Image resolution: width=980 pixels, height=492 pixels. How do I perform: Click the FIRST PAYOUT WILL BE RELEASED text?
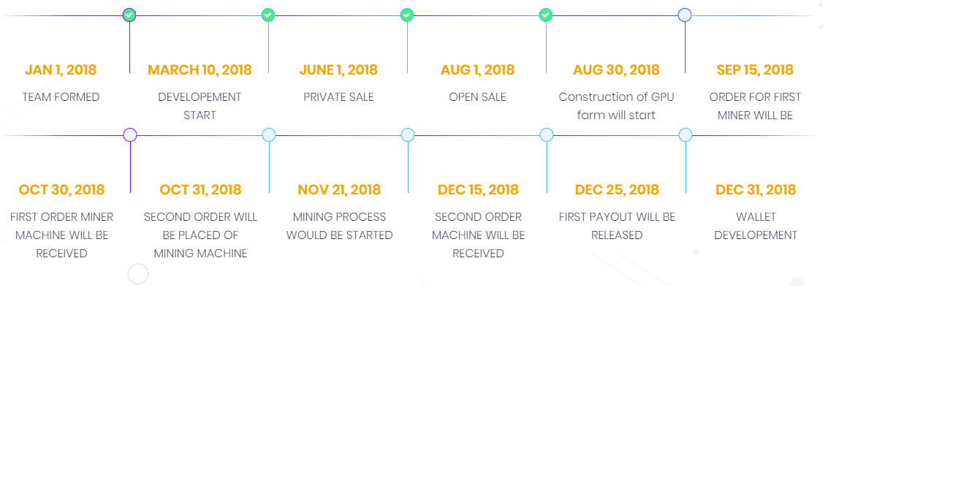click(x=617, y=226)
